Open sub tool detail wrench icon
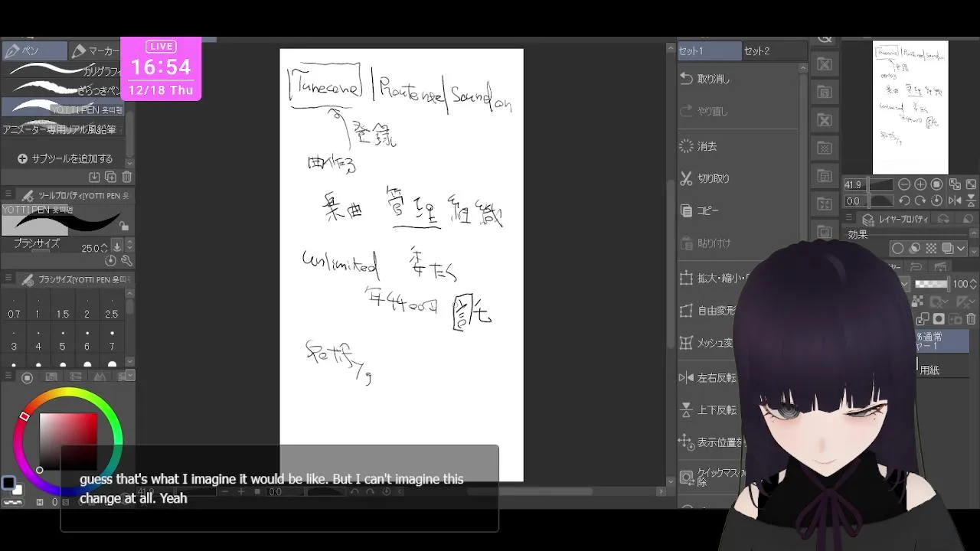The height and width of the screenshot is (551, 980). [x=126, y=261]
